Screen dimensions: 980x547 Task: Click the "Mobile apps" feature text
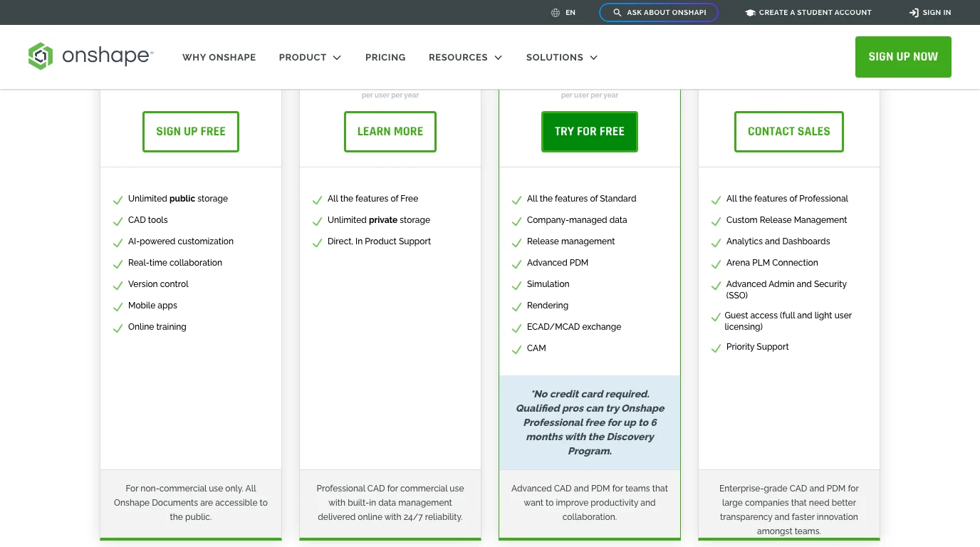tap(152, 306)
